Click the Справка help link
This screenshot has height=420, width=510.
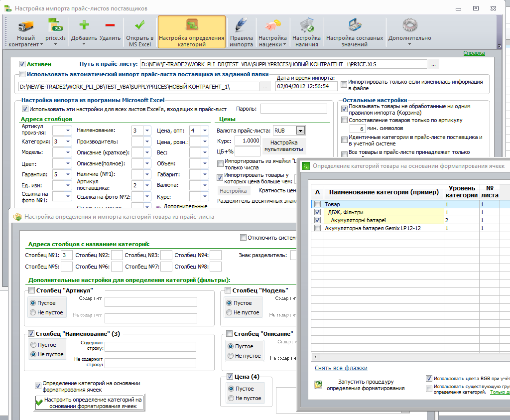pos(474,53)
